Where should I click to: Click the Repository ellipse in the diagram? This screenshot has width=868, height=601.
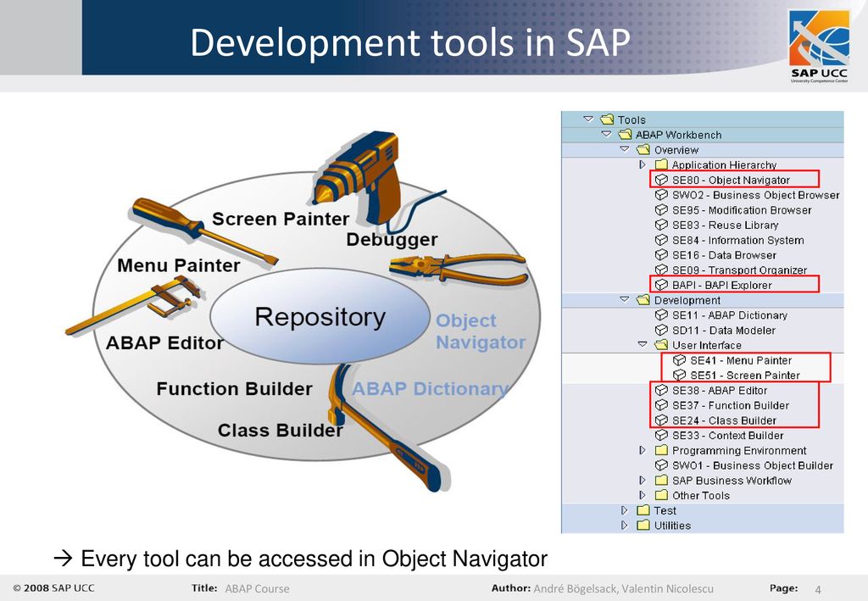click(320, 316)
